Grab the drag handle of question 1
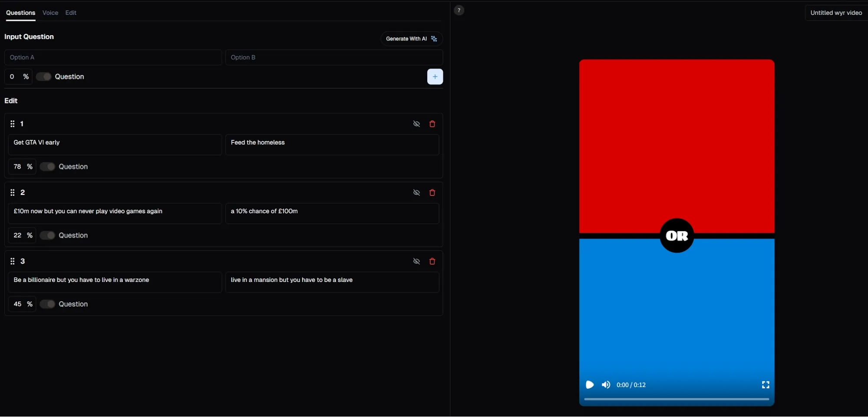The image size is (868, 417). point(13,124)
